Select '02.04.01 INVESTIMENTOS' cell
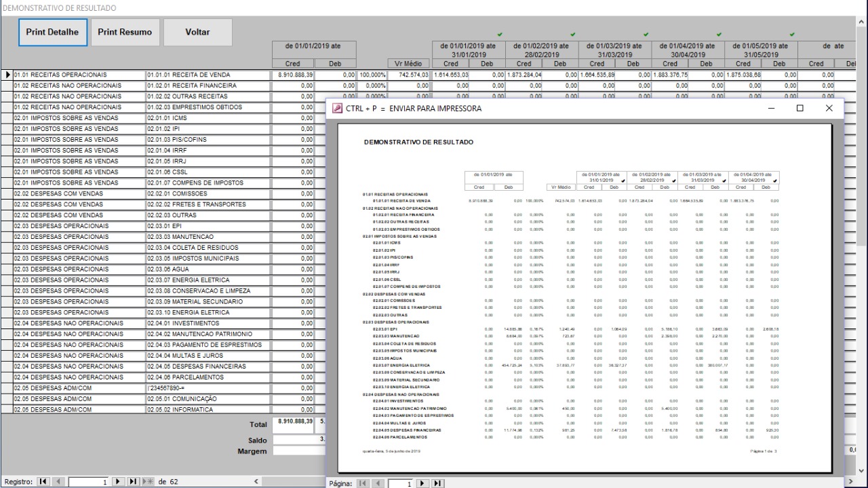The height and width of the screenshot is (488, 868). tap(208, 323)
